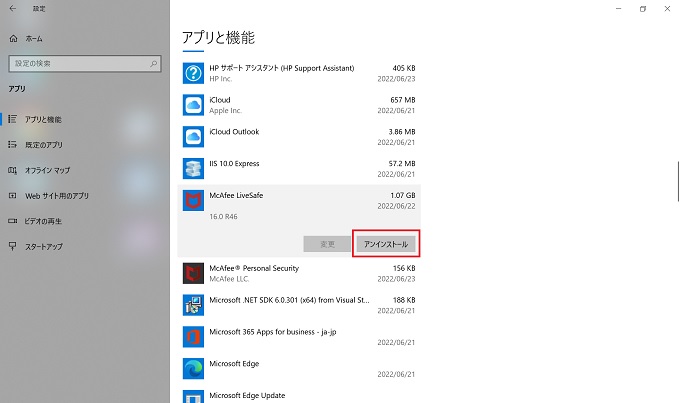Click the 既定のアプリ sidebar icon
This screenshot has width=680, height=403.
[x=13, y=144]
